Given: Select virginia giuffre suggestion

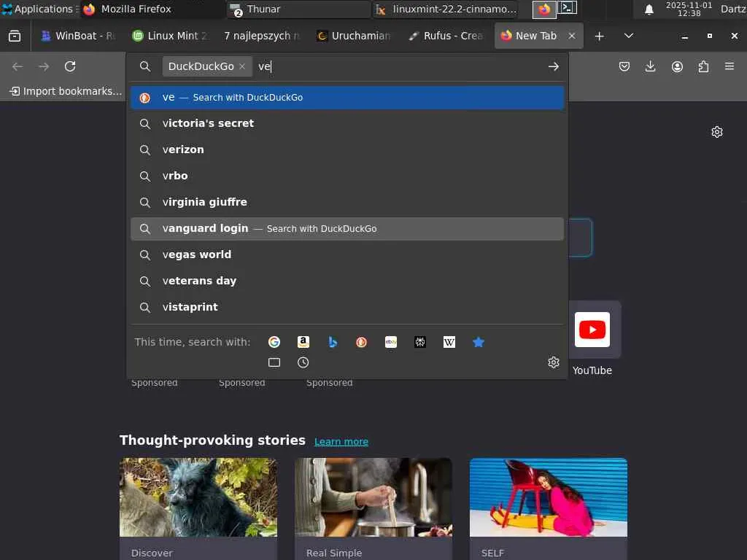Looking at the screenshot, I should 347,202.
